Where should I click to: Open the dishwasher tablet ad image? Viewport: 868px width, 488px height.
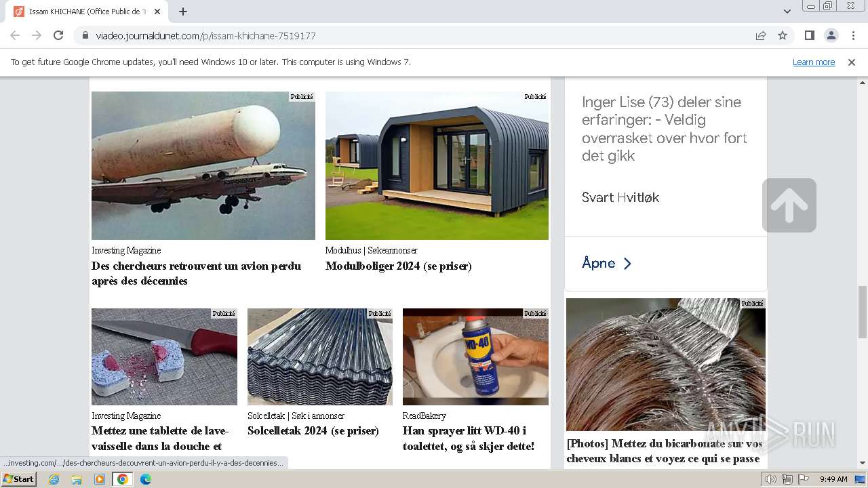click(164, 357)
